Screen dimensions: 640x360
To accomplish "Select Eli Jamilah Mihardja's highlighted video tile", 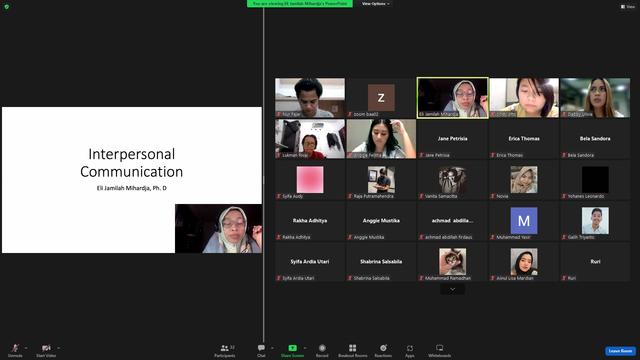I will [452, 98].
